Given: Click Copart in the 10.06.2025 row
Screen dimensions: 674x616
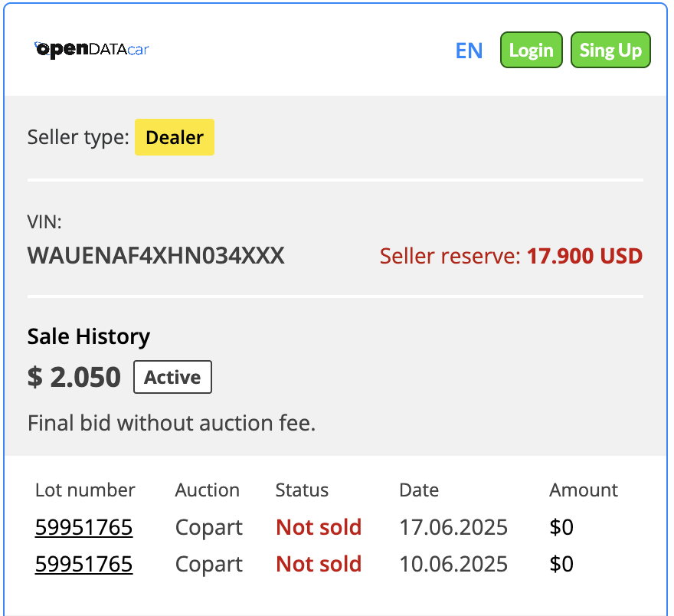Looking at the screenshot, I should [209, 564].
